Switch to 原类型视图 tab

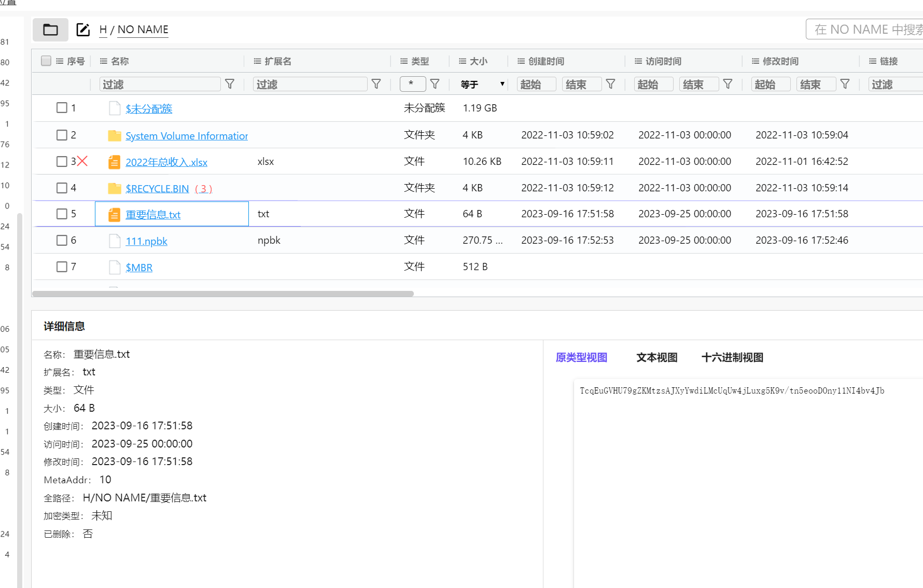coord(581,357)
